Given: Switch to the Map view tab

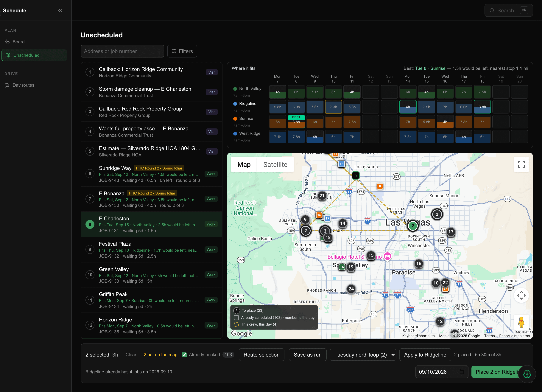Looking at the screenshot, I should (244, 164).
